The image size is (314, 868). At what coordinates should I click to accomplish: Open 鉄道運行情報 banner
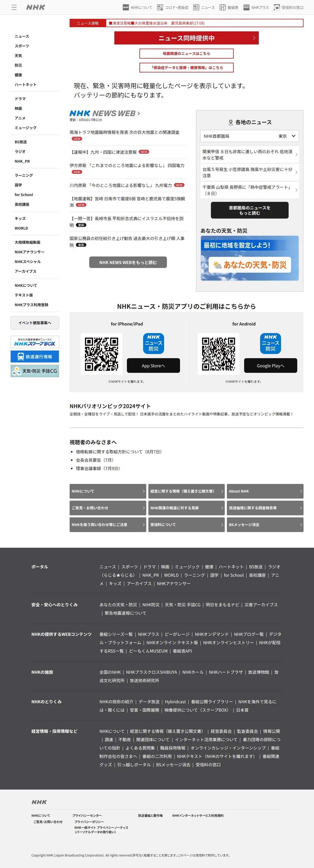pos(35,357)
